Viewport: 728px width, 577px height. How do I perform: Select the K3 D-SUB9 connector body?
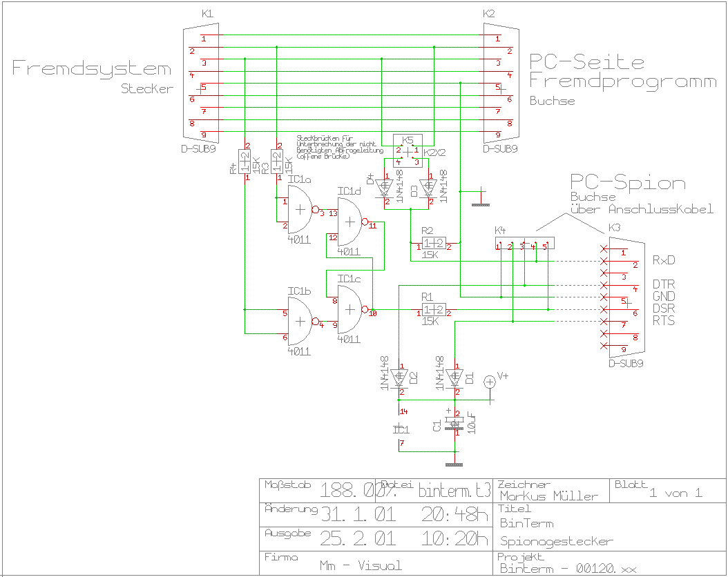tap(624, 301)
